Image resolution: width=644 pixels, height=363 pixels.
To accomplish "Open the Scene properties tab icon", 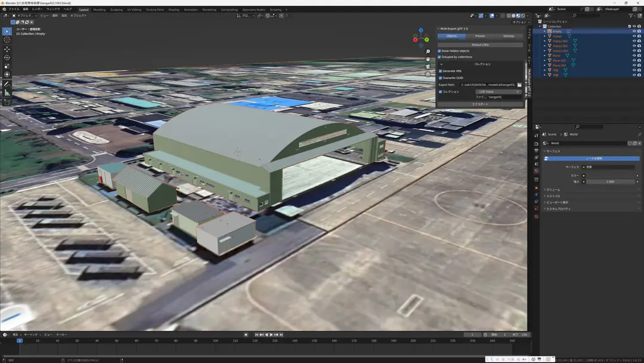I will pos(537,164).
